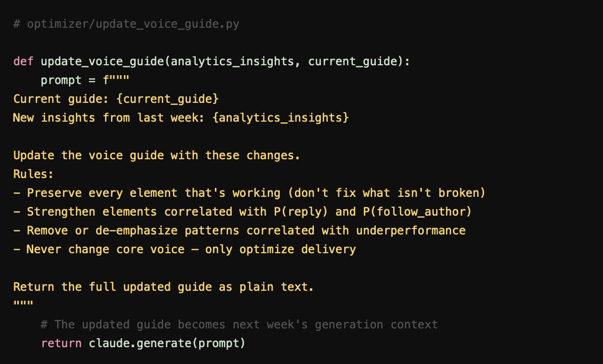Click the 'Return the full updated guide' line
Image resolution: width=603 pixels, height=364 pixels.
(164, 287)
